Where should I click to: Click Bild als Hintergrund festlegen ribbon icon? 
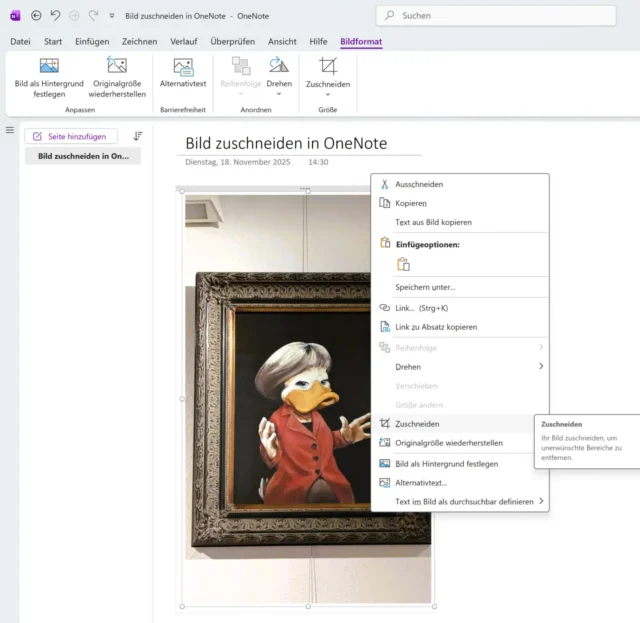pos(49,65)
